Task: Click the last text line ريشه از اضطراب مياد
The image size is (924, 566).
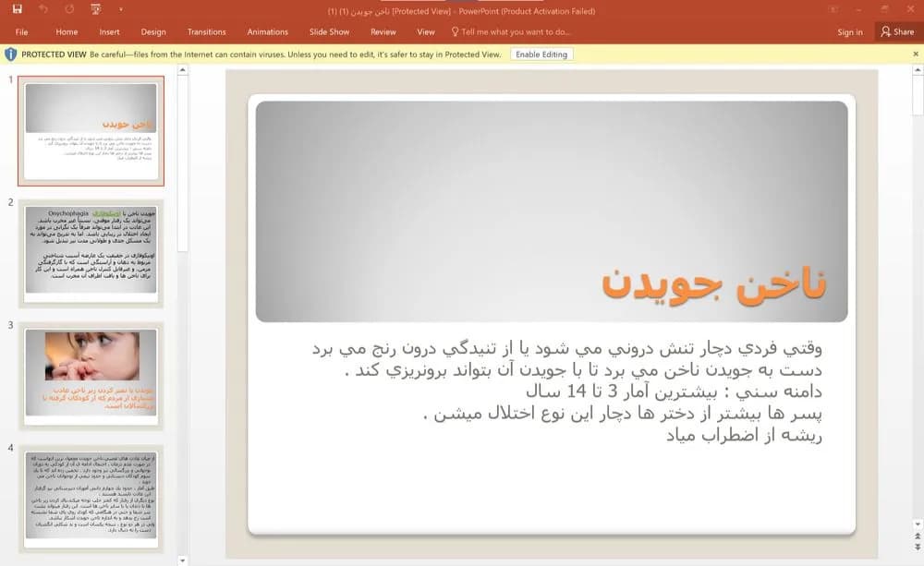Action: [x=744, y=435]
